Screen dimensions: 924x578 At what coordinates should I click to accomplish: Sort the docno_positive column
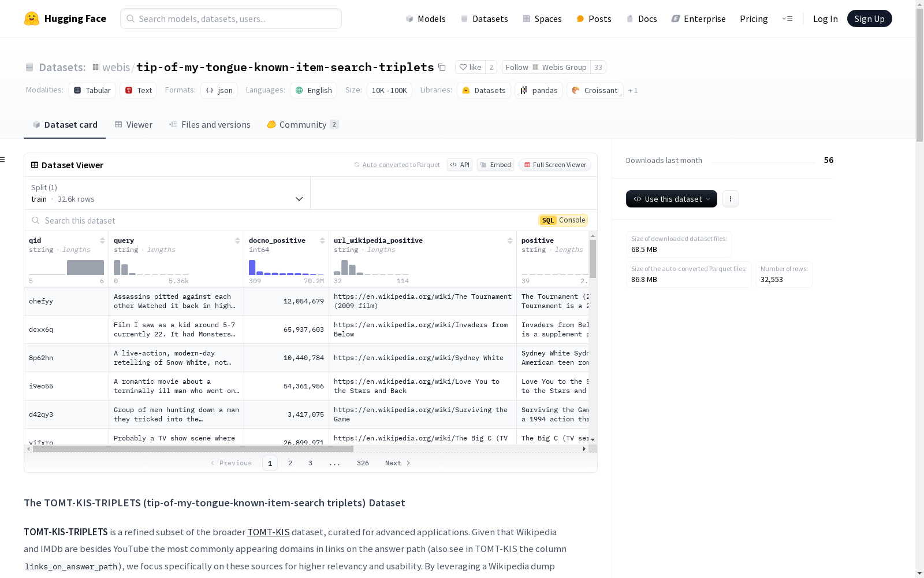(x=322, y=240)
